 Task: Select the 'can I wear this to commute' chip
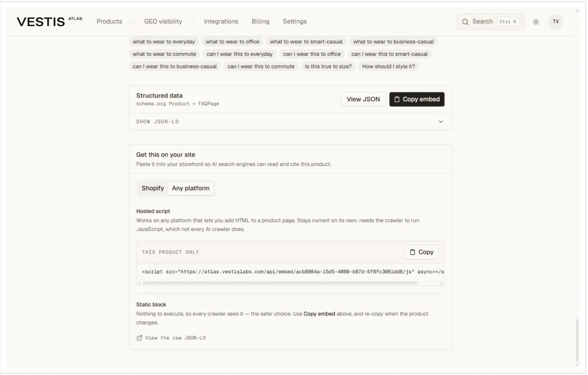pos(261,67)
